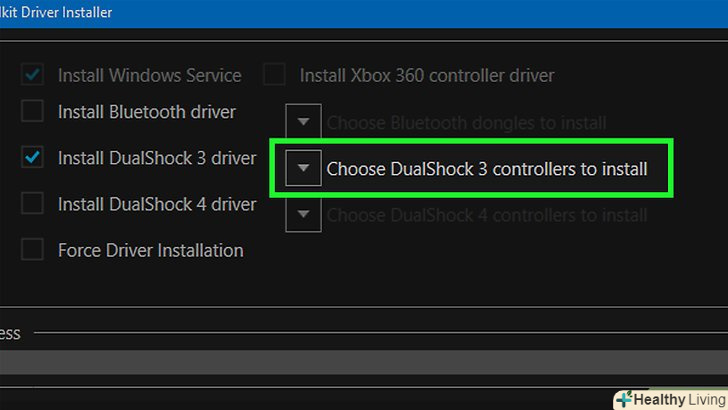Enable the Force Driver Installation checkbox

[33, 250]
